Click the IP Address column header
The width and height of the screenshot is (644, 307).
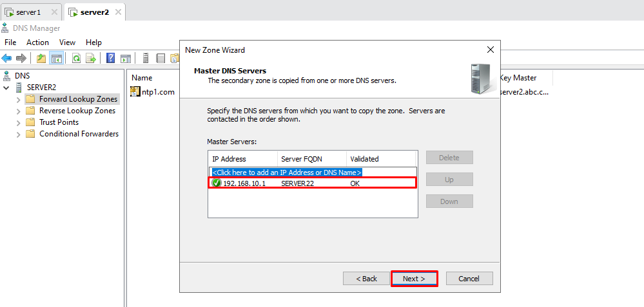229,159
